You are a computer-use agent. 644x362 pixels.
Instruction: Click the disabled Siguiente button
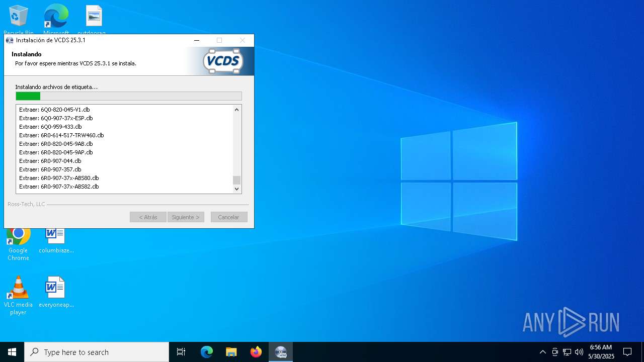click(x=186, y=217)
